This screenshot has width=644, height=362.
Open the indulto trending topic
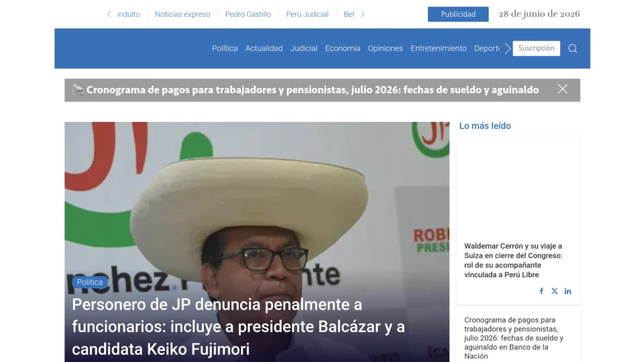129,14
